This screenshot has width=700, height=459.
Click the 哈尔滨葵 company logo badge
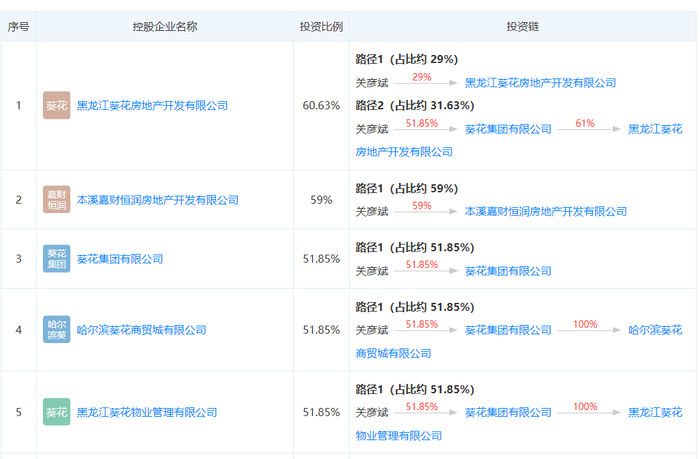(x=57, y=330)
